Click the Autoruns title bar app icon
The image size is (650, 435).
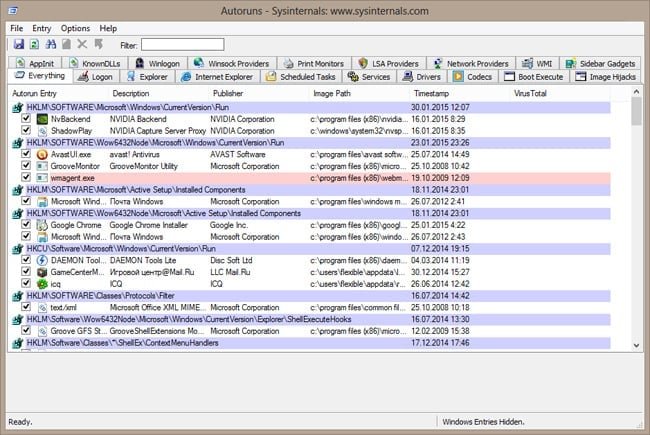(x=13, y=10)
